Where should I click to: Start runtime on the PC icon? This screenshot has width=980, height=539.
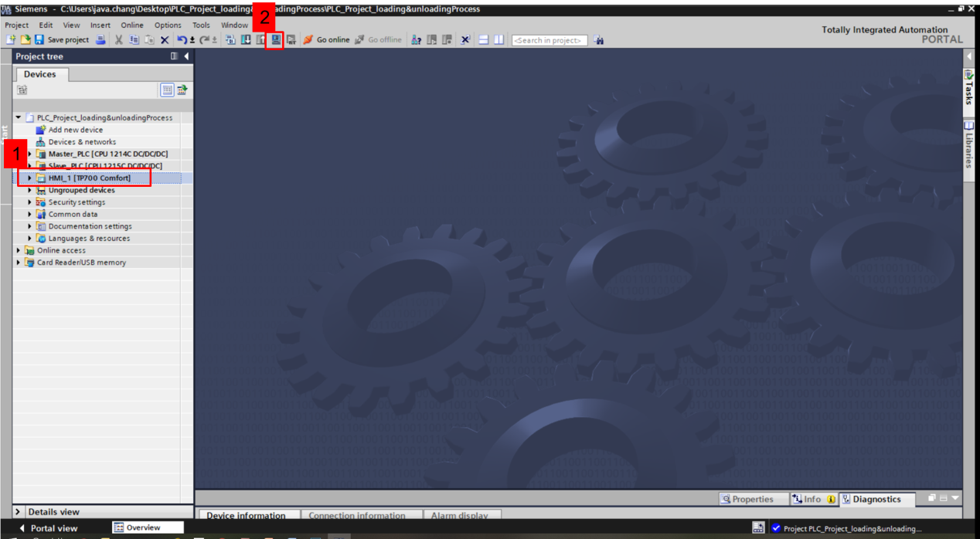(291, 39)
